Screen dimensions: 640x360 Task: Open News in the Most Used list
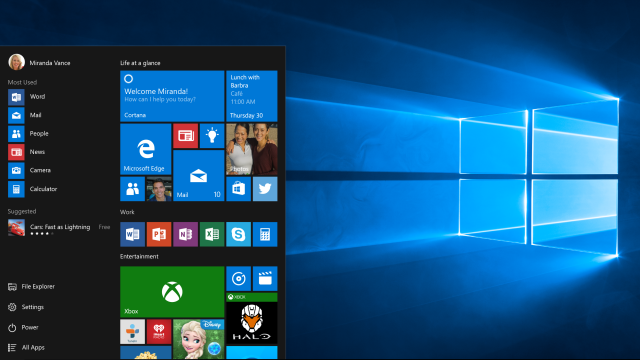pyautogui.click(x=27, y=152)
